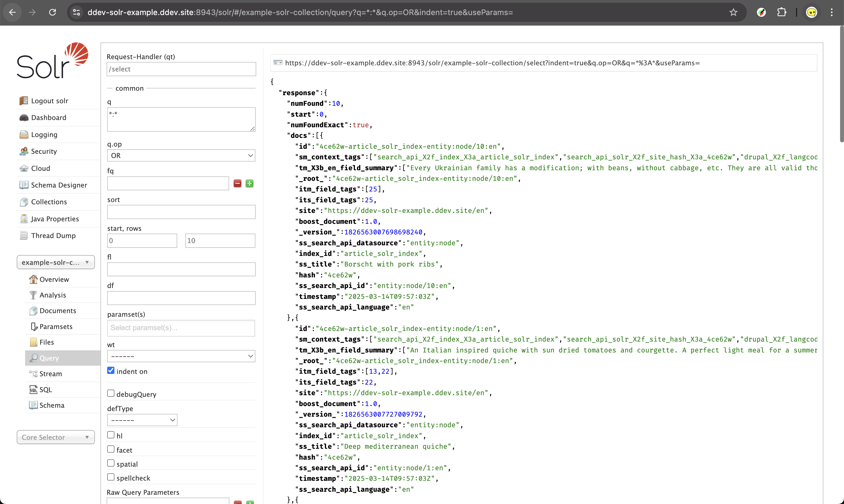The height and width of the screenshot is (504, 844).
Task: Click the sort input field
Action: 181,212
